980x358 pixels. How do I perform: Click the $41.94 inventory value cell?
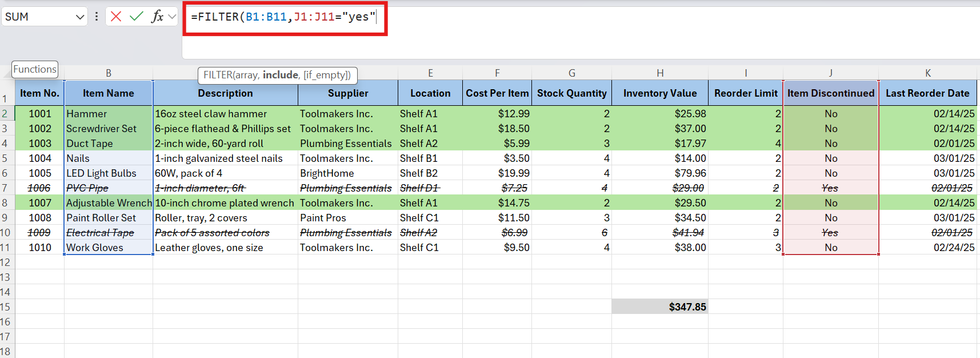click(660, 233)
